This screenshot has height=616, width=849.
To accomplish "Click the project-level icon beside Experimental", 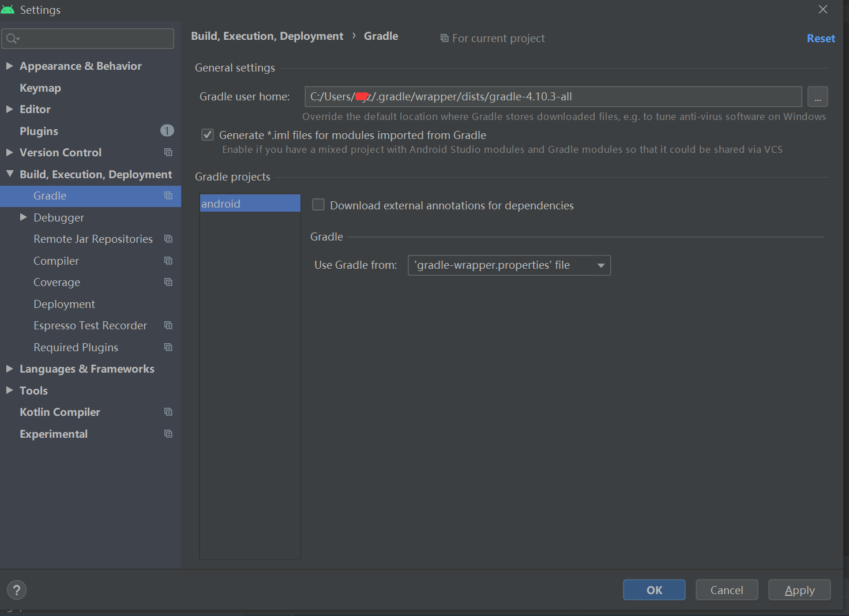I will point(168,434).
